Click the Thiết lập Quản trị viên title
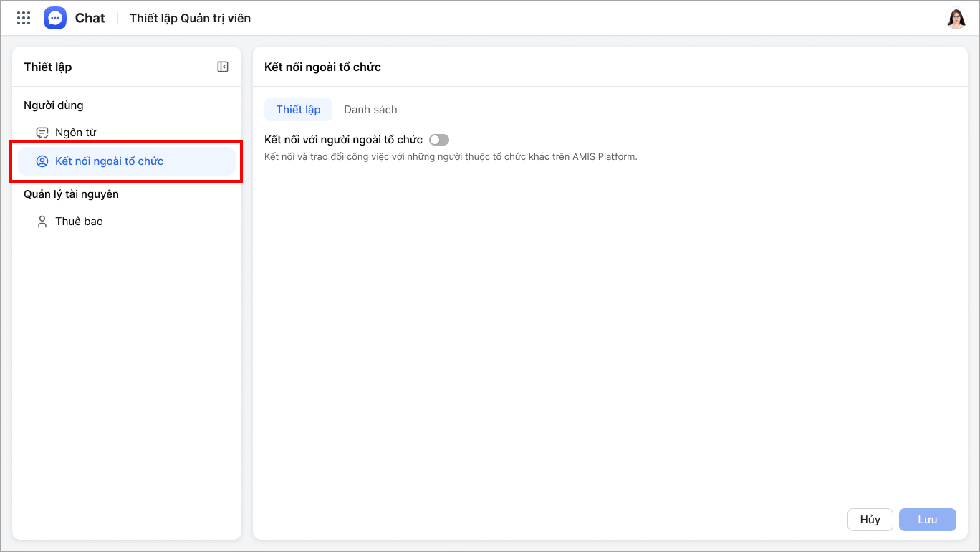The height and width of the screenshot is (552, 980). coord(190,18)
